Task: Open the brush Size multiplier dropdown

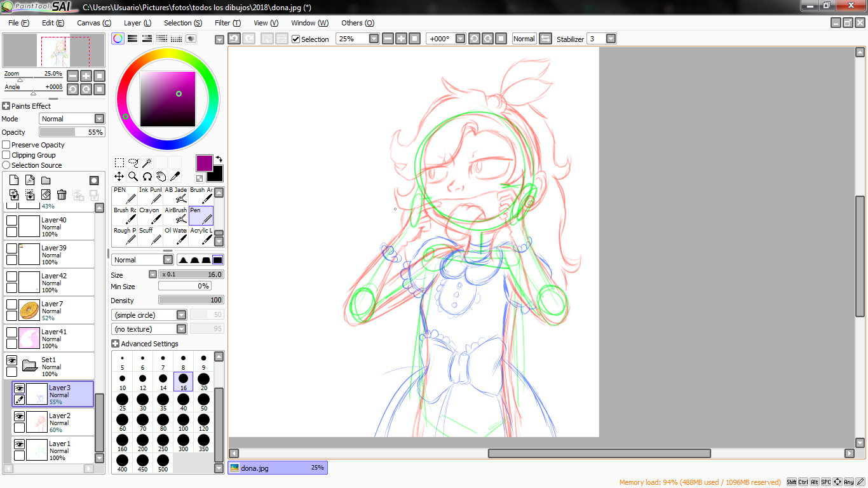Action: pos(153,274)
